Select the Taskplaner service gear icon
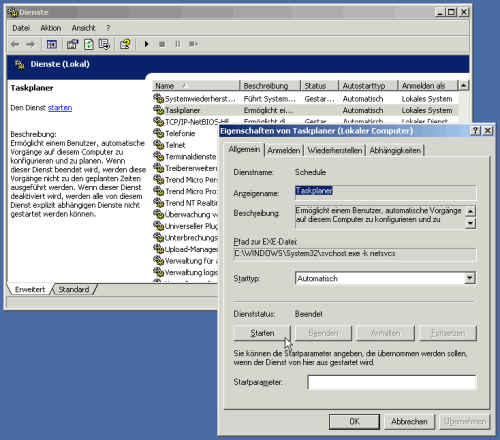The height and width of the screenshot is (440, 500). pyautogui.click(x=158, y=110)
